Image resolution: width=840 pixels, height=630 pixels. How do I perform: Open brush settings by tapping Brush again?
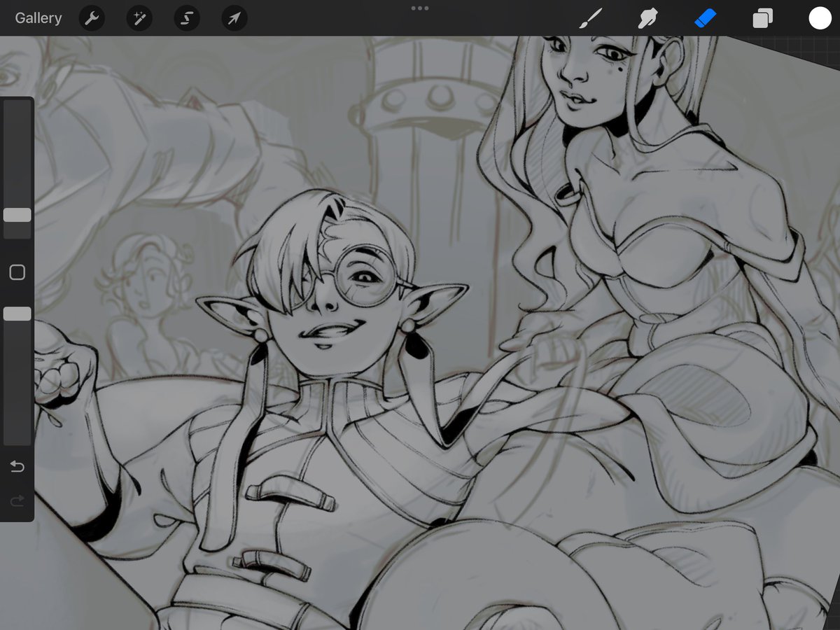tap(591, 18)
